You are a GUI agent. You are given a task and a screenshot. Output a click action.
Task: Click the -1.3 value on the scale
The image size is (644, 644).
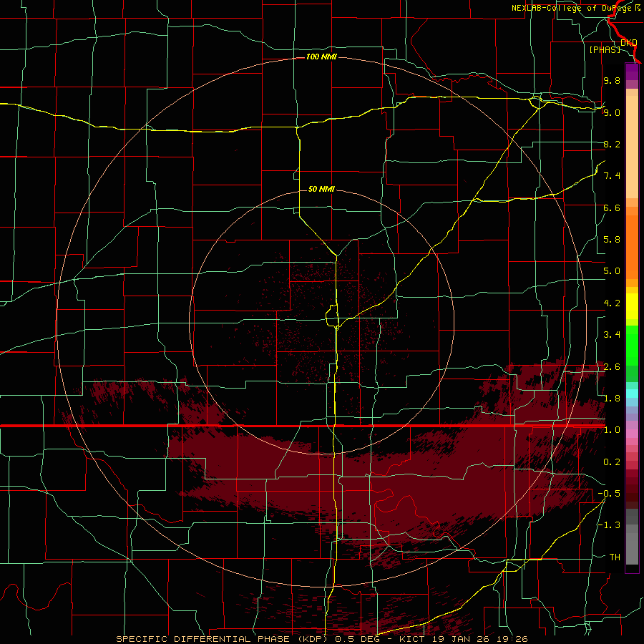(x=609, y=525)
